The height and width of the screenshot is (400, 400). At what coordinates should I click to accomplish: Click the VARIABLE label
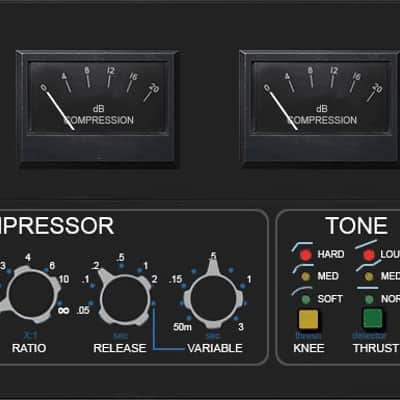[215, 348]
